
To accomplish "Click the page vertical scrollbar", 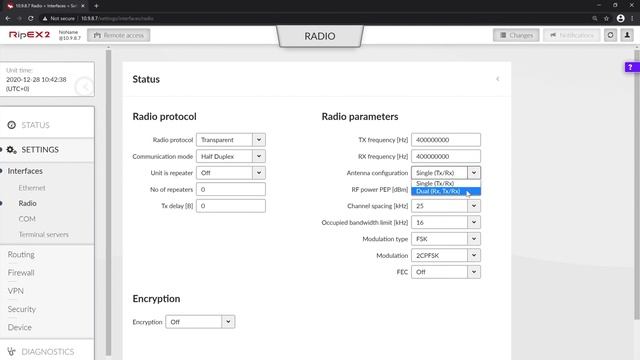I will coord(637,184).
